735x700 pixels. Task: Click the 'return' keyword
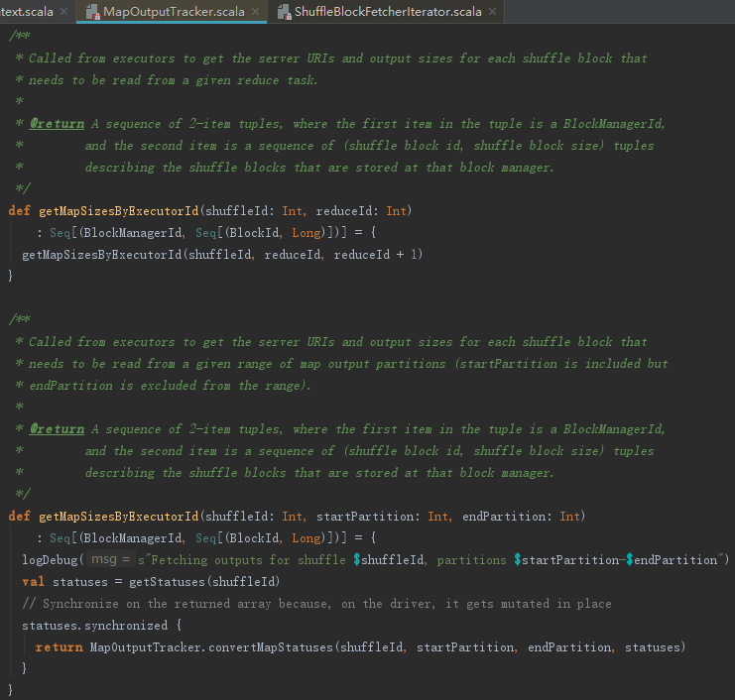coord(60,647)
